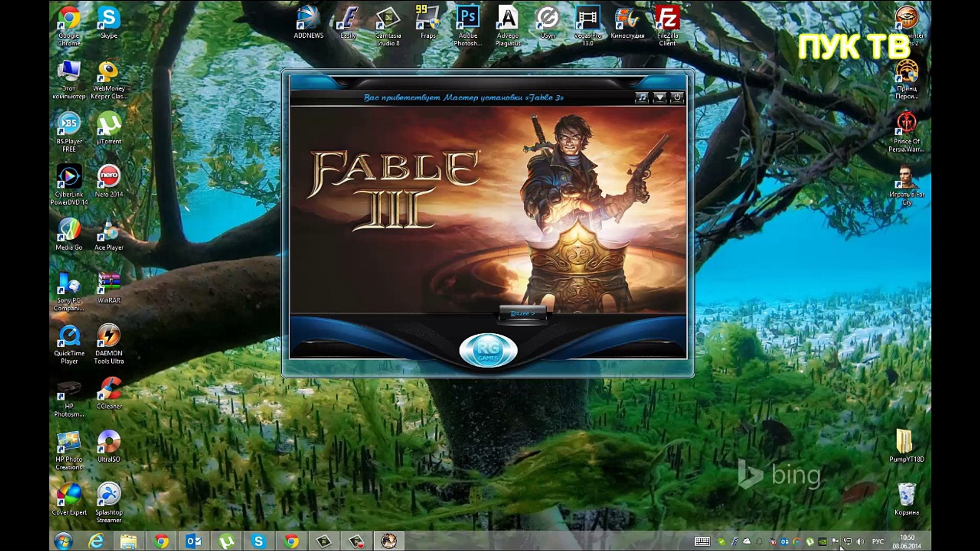
Task: Open Outlook from the taskbar
Action: (193, 541)
